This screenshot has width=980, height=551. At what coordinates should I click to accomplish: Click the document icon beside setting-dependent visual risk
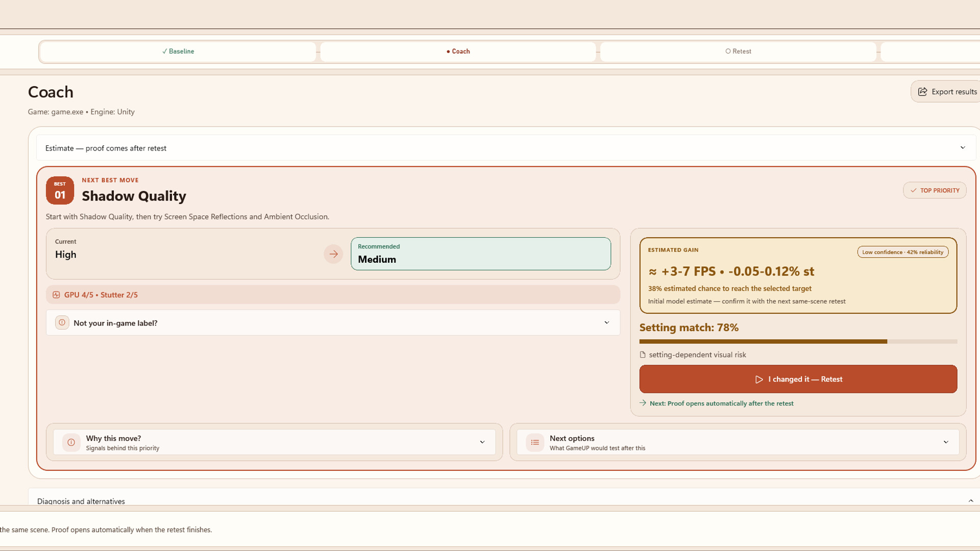point(643,355)
